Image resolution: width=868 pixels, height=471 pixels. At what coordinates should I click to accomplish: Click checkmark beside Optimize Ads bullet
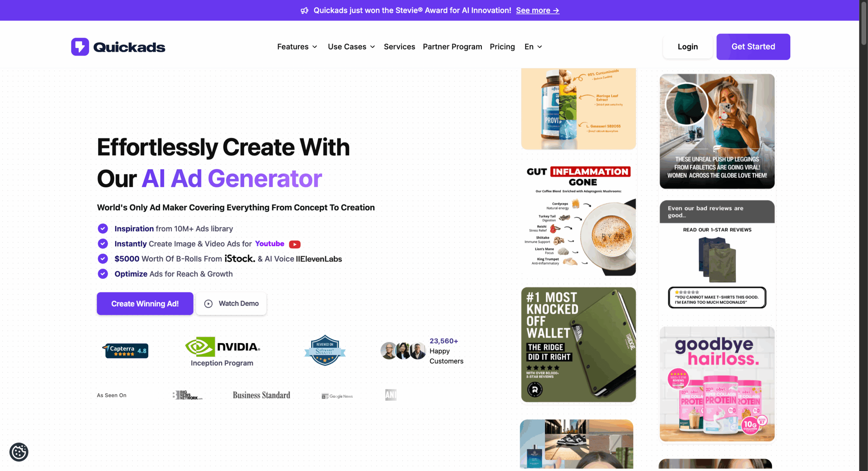tap(103, 274)
